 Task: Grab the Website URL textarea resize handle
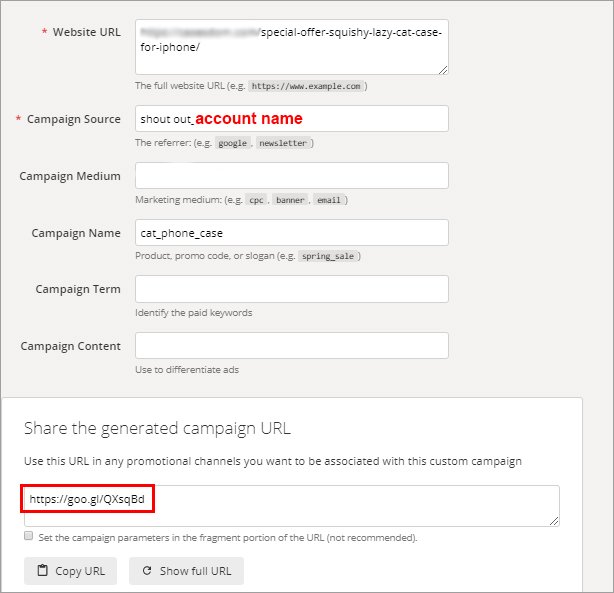[442, 69]
